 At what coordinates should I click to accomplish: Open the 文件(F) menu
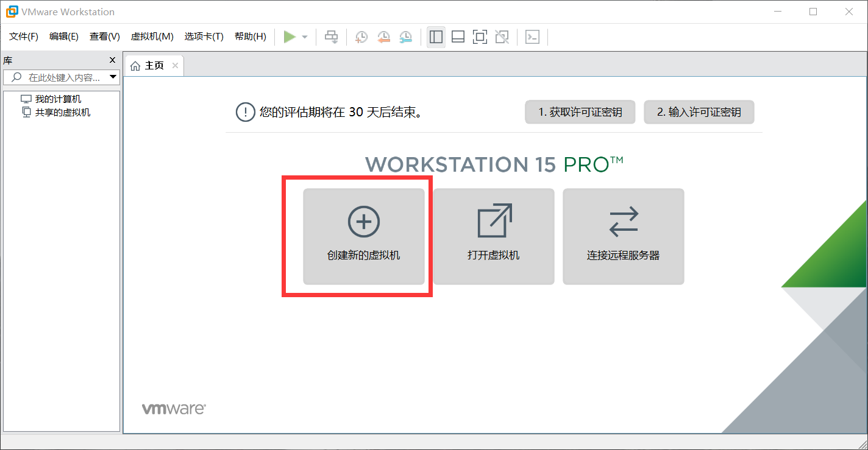pos(24,37)
